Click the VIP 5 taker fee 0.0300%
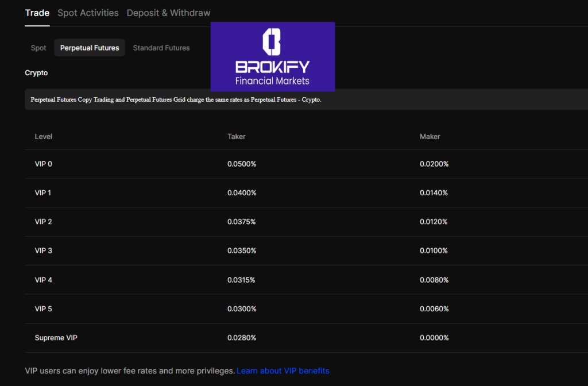 pyautogui.click(x=242, y=308)
